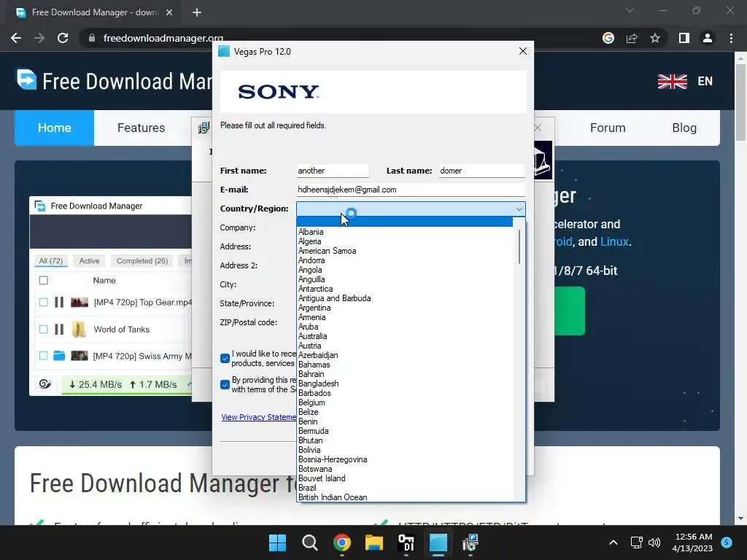Click the E-mail input field
The width and height of the screenshot is (747, 560).
[x=411, y=190]
